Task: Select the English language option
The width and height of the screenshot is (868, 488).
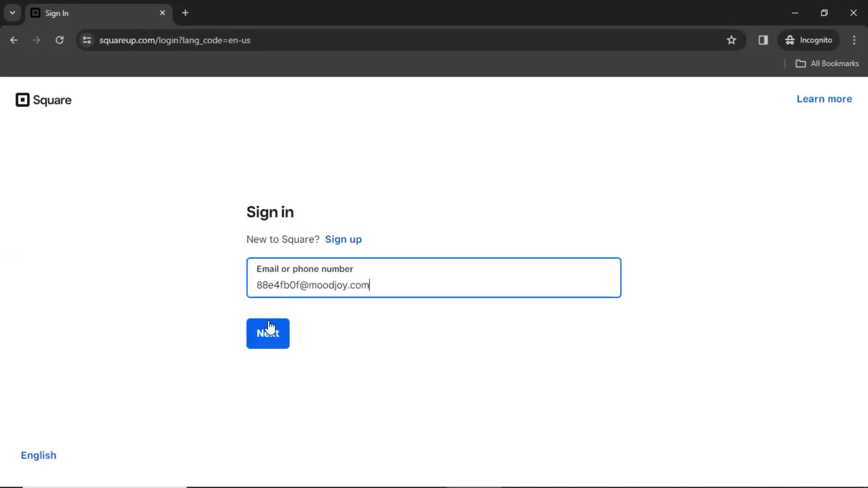Action: click(39, 455)
